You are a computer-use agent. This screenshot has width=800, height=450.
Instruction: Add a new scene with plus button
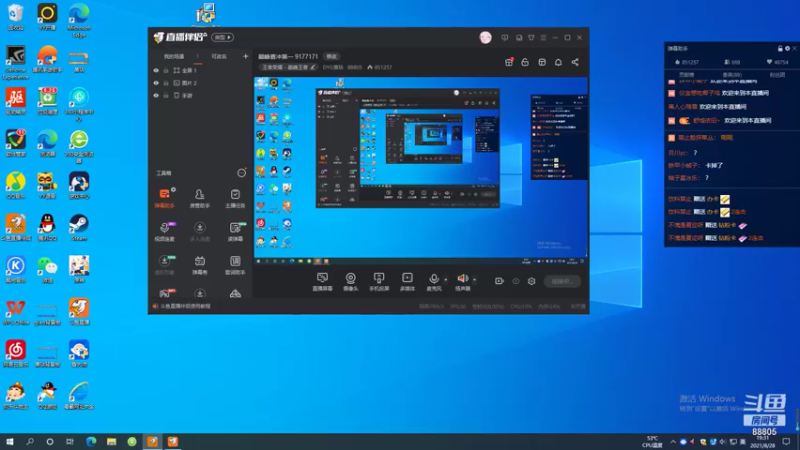coord(245,56)
